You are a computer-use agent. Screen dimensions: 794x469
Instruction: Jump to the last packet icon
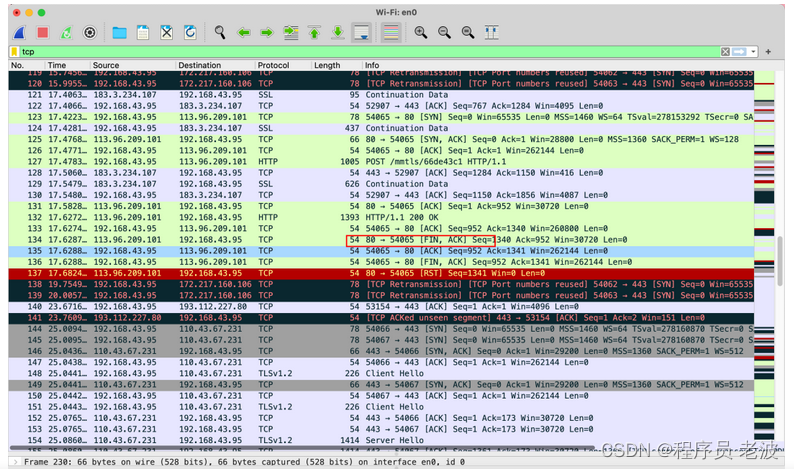(x=338, y=33)
